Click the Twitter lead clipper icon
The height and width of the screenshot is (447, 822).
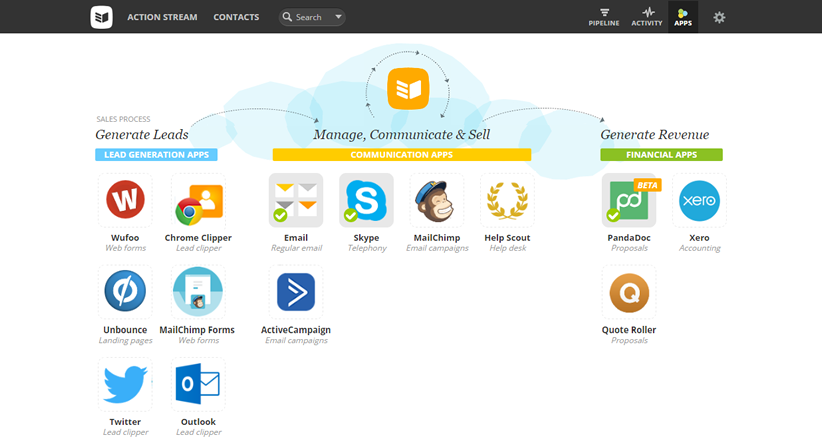(x=125, y=384)
